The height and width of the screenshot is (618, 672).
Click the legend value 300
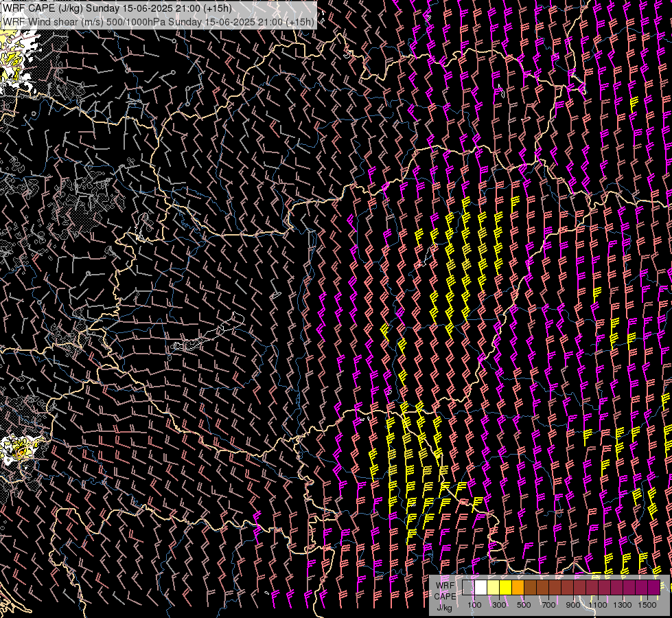click(x=499, y=605)
